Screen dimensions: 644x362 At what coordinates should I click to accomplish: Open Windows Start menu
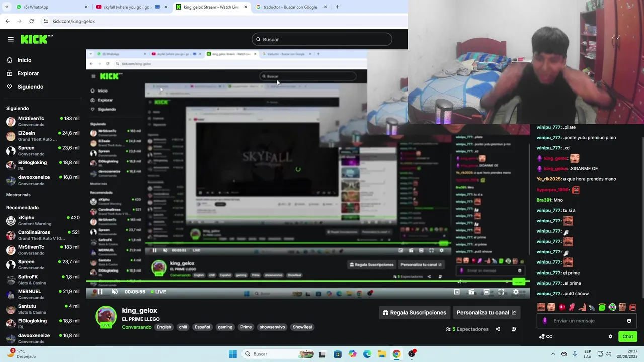tap(233, 354)
